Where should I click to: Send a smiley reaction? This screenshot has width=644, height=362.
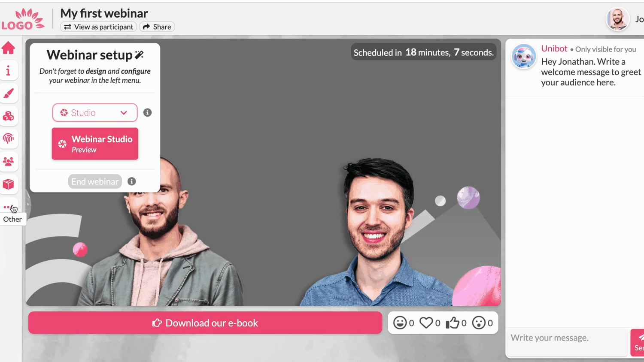[400, 323]
